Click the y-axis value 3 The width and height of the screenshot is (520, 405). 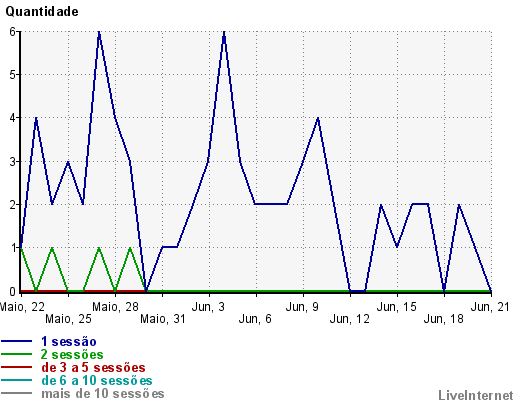pyautogui.click(x=12, y=162)
